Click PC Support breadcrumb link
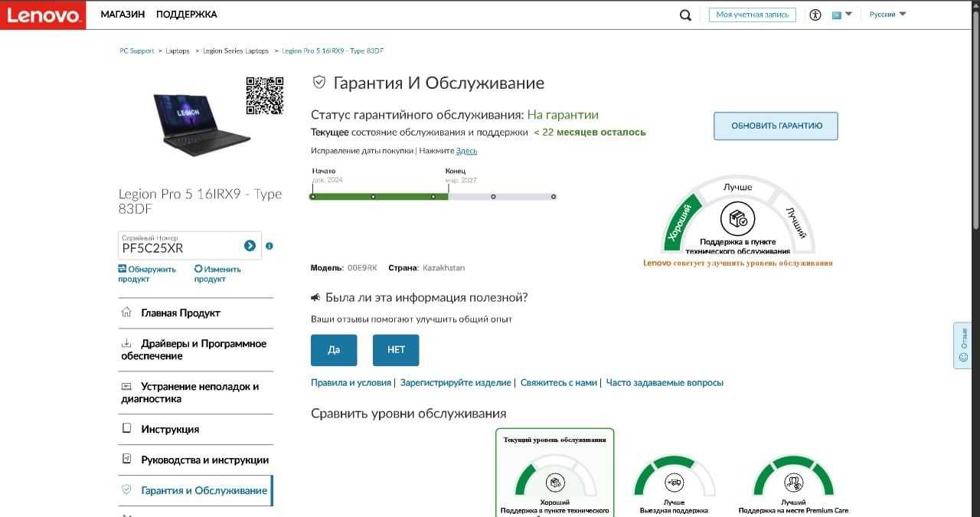980x517 pixels. pyautogui.click(x=137, y=51)
